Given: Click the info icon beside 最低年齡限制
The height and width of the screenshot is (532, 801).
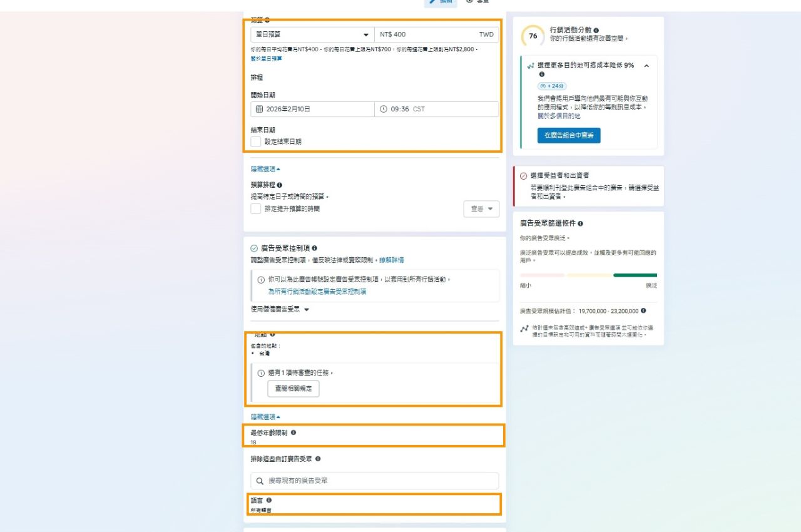Looking at the screenshot, I should 293,432.
